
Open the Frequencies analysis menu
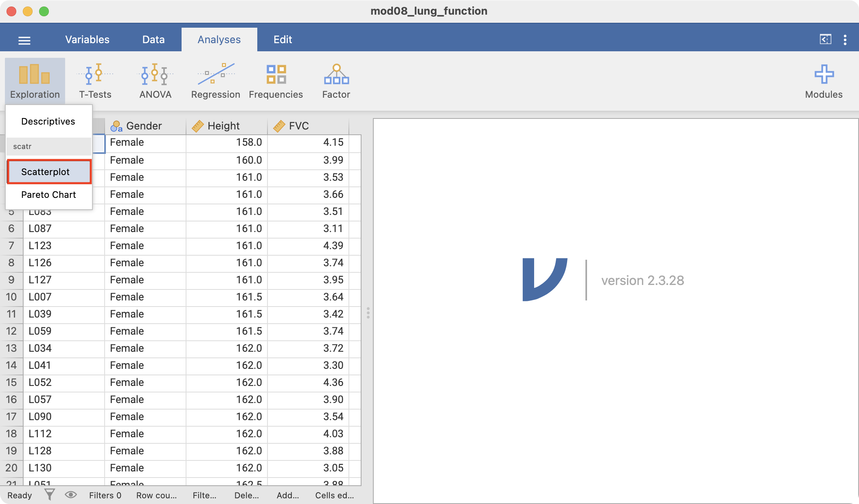[276, 81]
